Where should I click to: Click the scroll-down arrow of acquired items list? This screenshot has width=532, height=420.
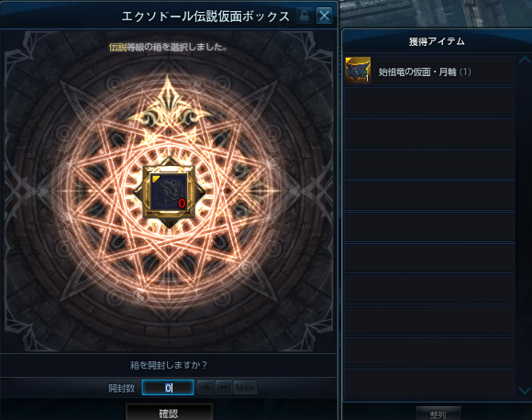(525, 390)
